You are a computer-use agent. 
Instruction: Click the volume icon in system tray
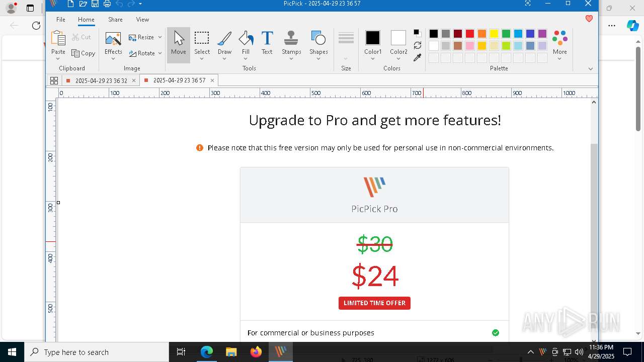pos(579,352)
